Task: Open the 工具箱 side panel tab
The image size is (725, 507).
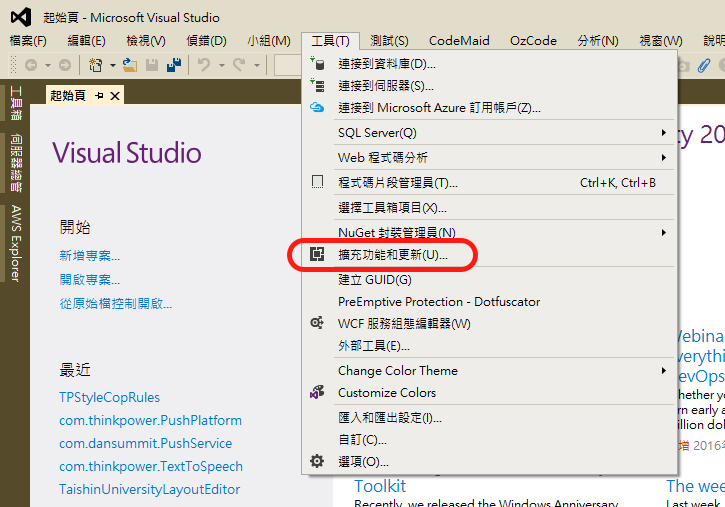Action: pyautogui.click(x=16, y=103)
